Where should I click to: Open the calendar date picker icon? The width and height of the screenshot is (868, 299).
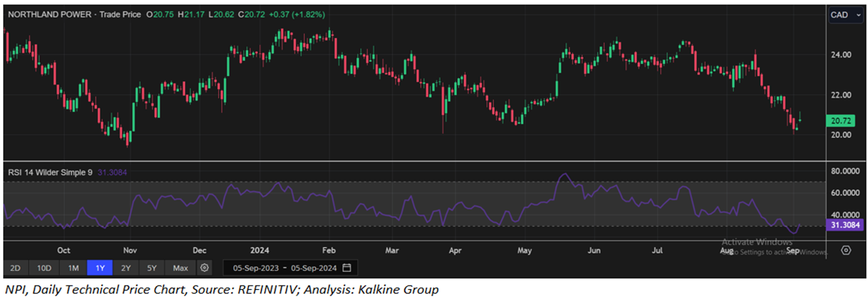(x=347, y=268)
